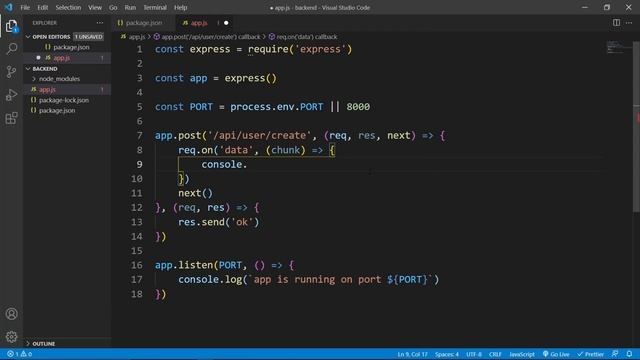Screen dimensions: 640x360
Task: Click the unsaved dot on app.js tab
Action: (226, 23)
